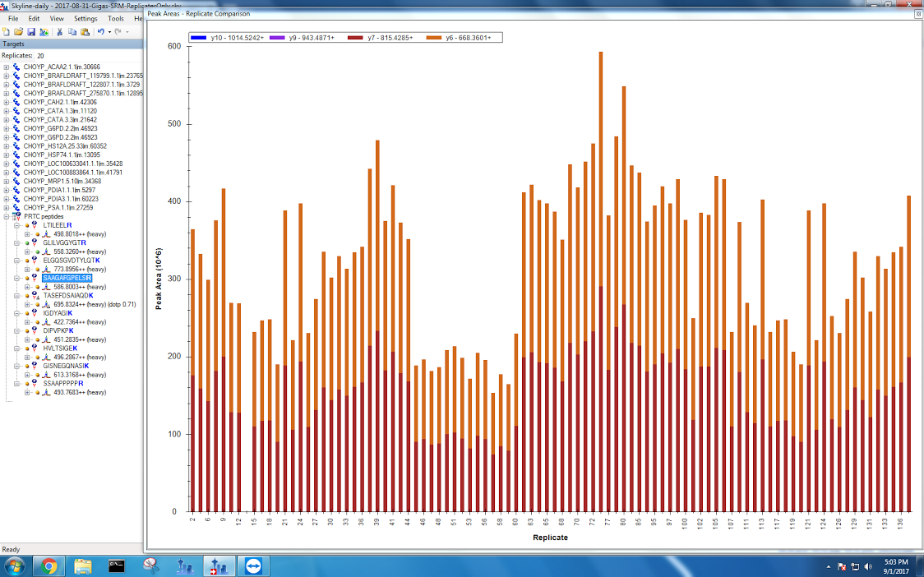Click the Undo arrow icon
Screen dimensions: 924x577
(x=100, y=32)
